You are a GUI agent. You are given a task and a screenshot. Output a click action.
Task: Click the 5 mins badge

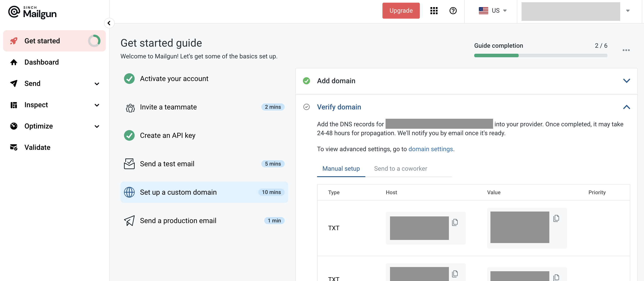pyautogui.click(x=273, y=164)
